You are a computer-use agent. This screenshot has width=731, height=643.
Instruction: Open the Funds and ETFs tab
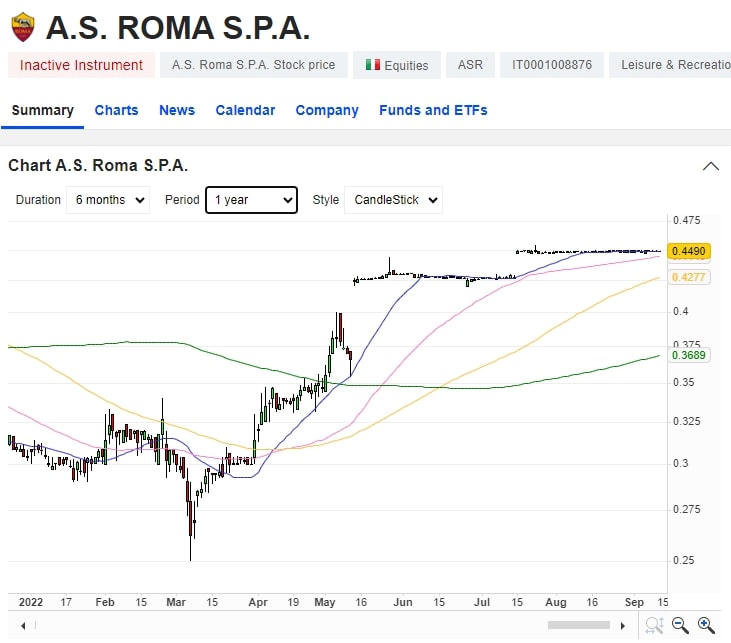[433, 111]
